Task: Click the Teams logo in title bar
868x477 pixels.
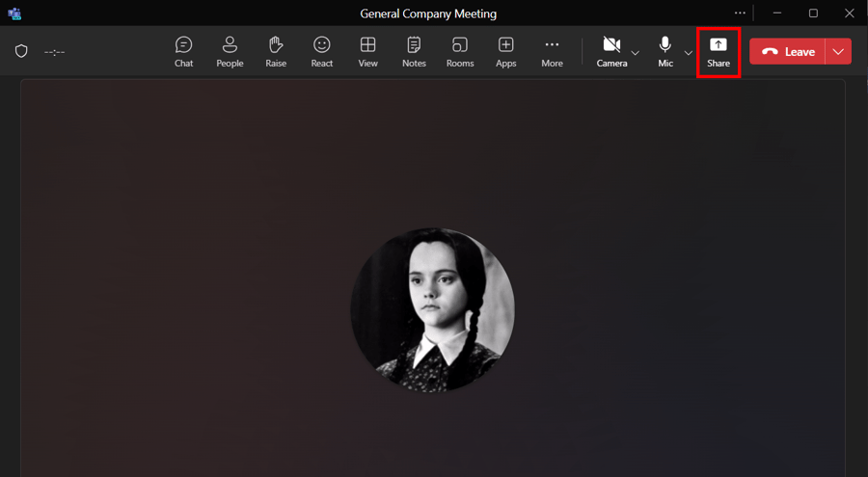Action: click(14, 13)
